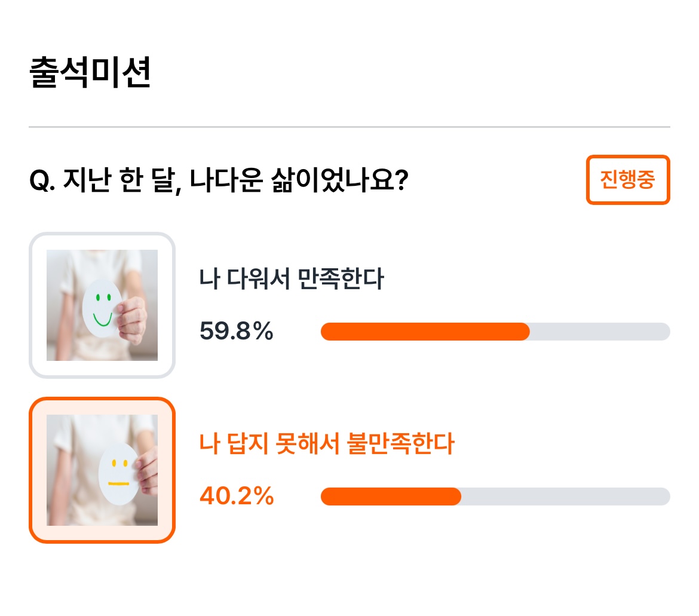Click the question '지난 한 달, 나다운 삶이었나요?'
Viewport: 699px width, 616px height.
click(x=236, y=180)
